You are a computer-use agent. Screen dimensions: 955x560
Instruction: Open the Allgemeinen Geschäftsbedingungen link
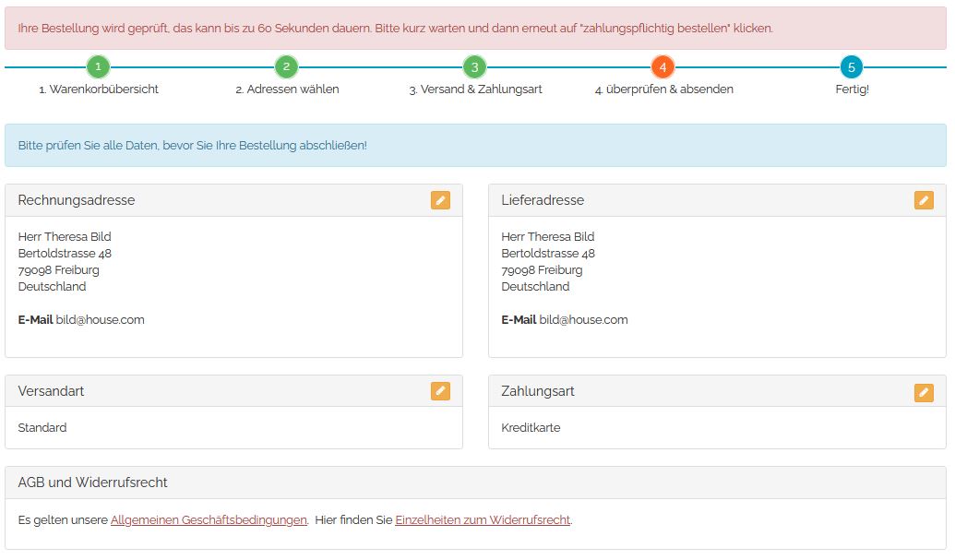(x=209, y=520)
